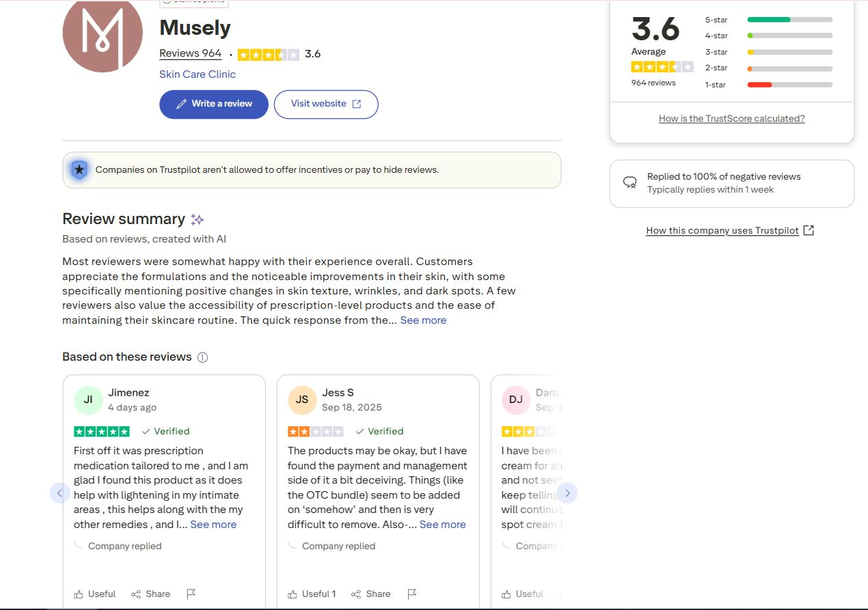868x610 pixels.
Task: Expand review summary with See more
Action: pos(423,320)
